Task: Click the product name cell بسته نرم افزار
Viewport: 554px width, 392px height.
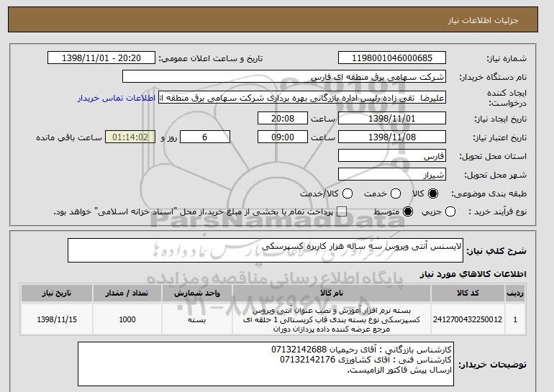Action: coord(332,319)
